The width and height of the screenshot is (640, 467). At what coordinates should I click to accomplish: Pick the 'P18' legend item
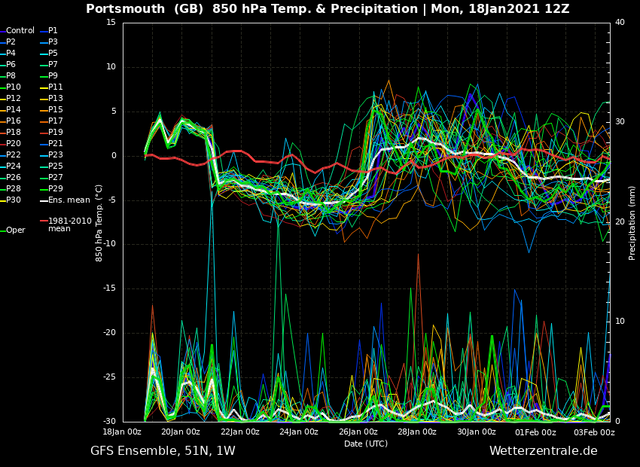(11, 132)
